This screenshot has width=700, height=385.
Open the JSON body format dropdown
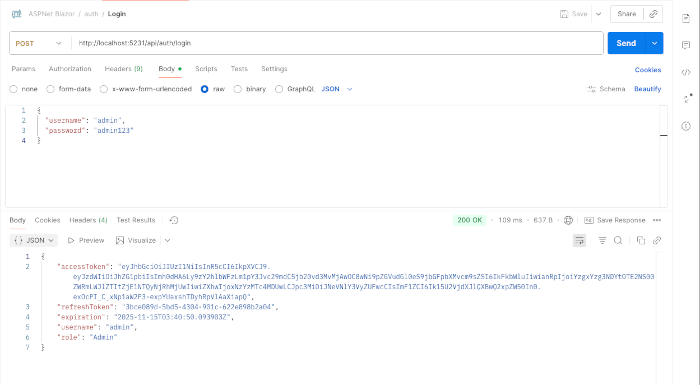click(x=337, y=89)
